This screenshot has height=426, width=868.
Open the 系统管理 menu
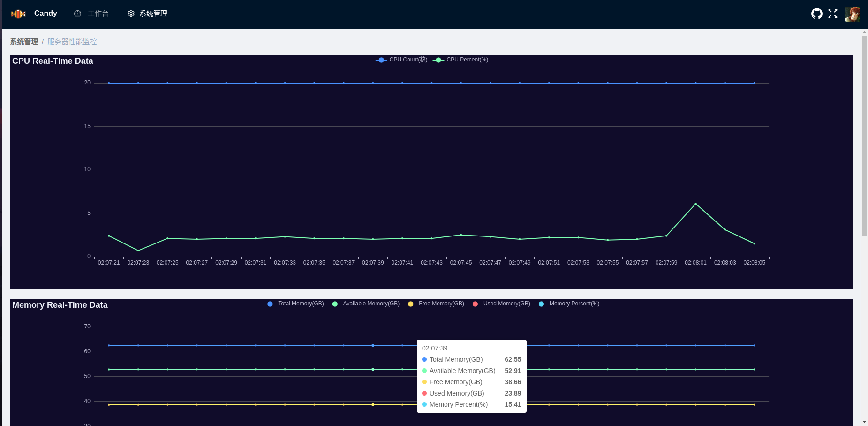(147, 14)
